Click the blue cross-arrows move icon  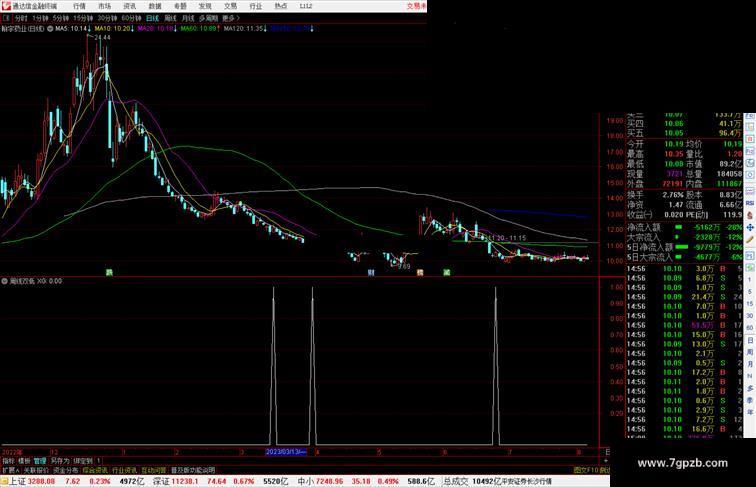tap(750, 227)
